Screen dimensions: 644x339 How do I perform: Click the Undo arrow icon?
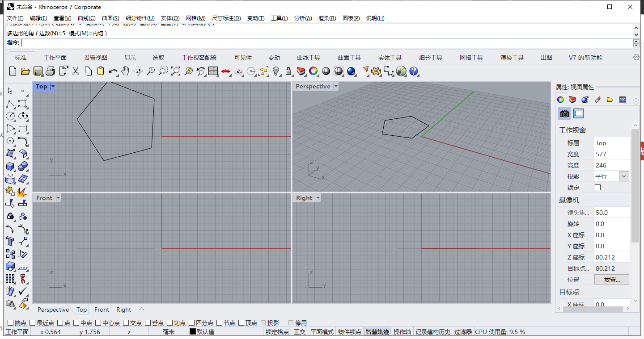point(113,71)
